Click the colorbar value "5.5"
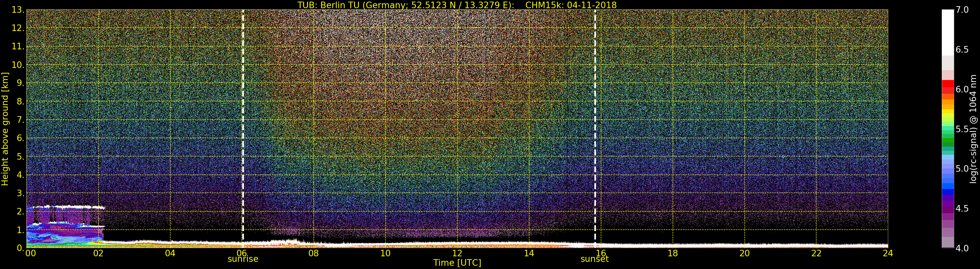The image size is (980, 269). tap(962, 129)
